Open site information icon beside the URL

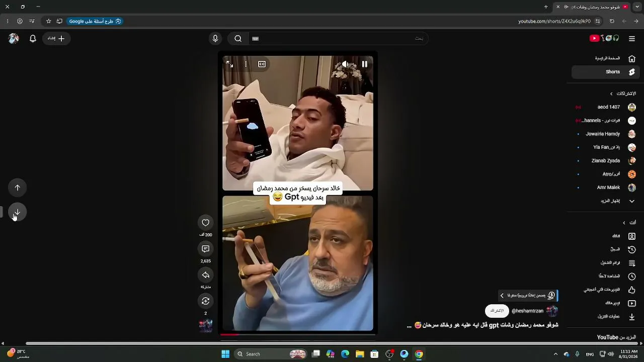pos(598,21)
